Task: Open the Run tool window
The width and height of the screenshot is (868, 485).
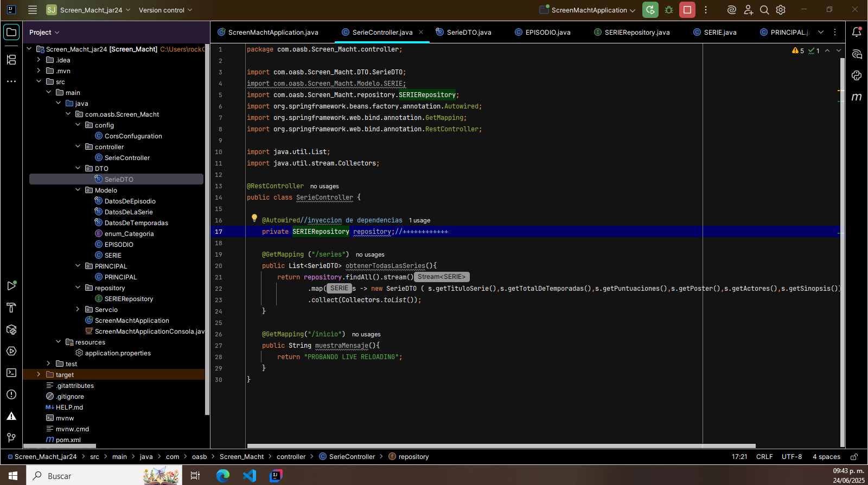Action: click(11, 286)
